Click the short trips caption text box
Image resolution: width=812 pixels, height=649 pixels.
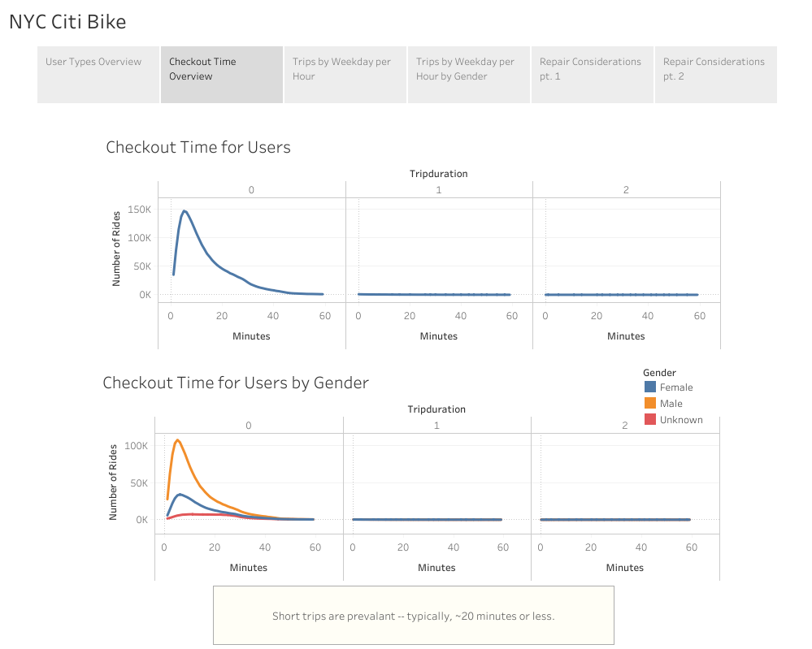tap(413, 616)
